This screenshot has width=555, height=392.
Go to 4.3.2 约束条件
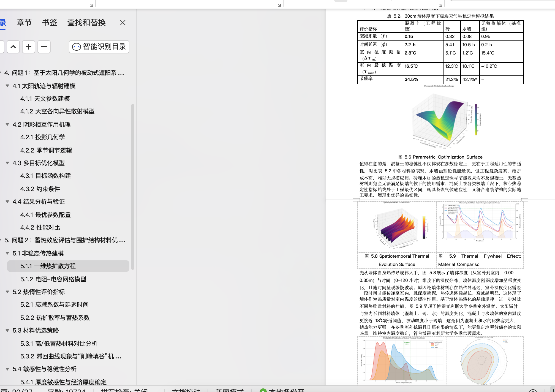(40, 189)
